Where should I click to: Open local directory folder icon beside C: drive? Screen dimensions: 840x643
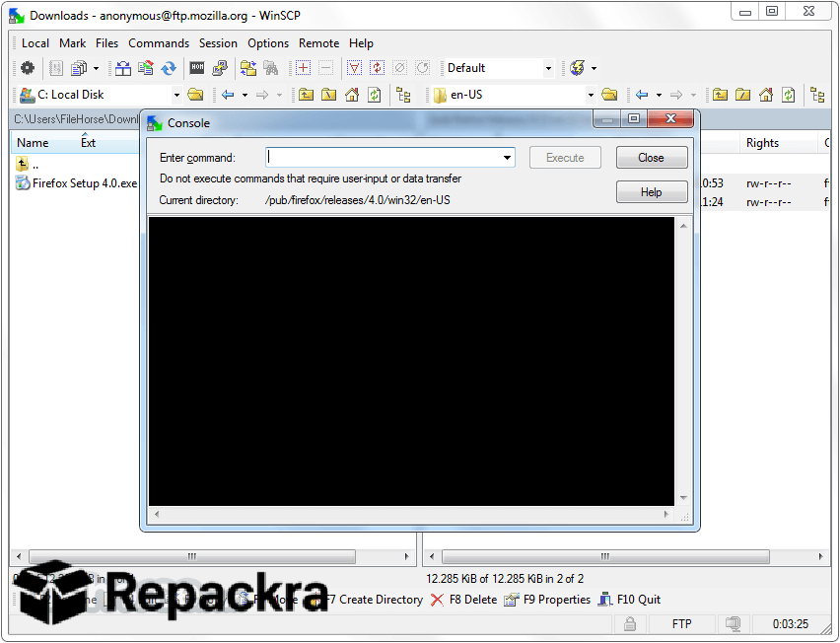pyautogui.click(x=195, y=95)
